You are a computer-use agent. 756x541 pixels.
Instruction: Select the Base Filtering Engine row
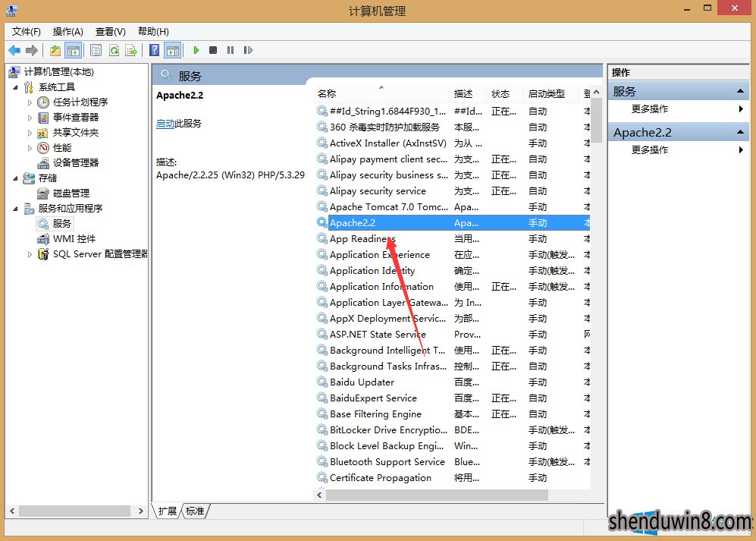pos(453,414)
